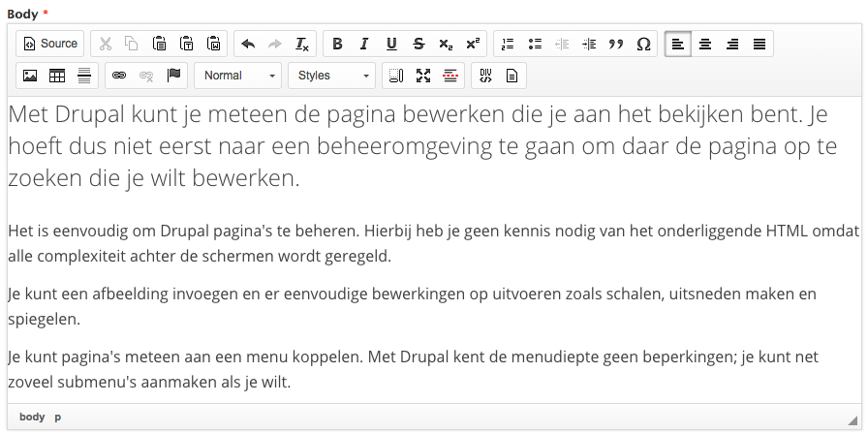
Task: Insert a bulleted list
Action: 535,44
